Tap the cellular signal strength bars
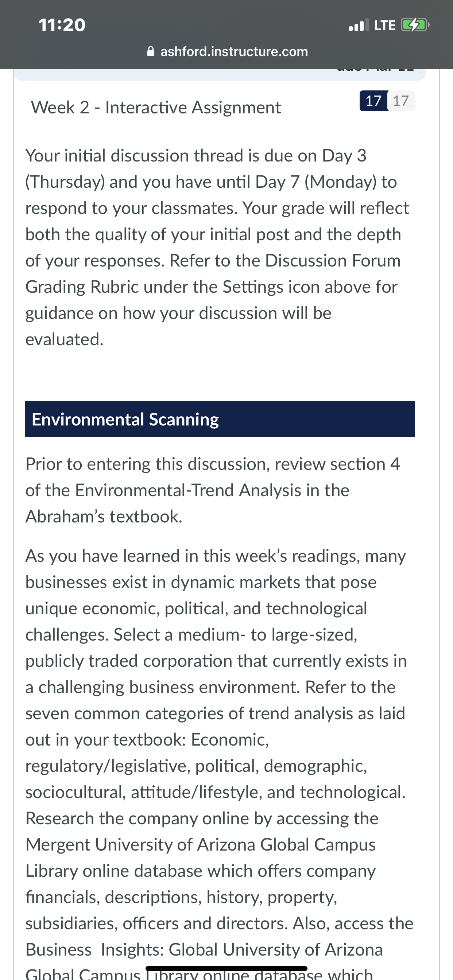 (x=359, y=25)
